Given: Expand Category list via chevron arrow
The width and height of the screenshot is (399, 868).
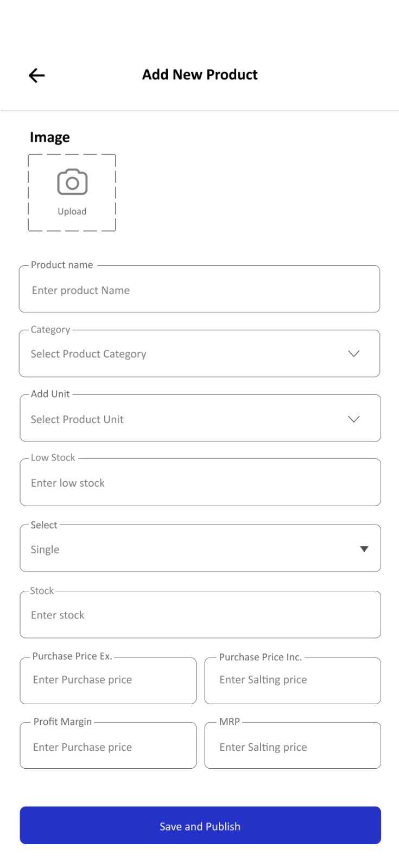Looking at the screenshot, I should 354,354.
